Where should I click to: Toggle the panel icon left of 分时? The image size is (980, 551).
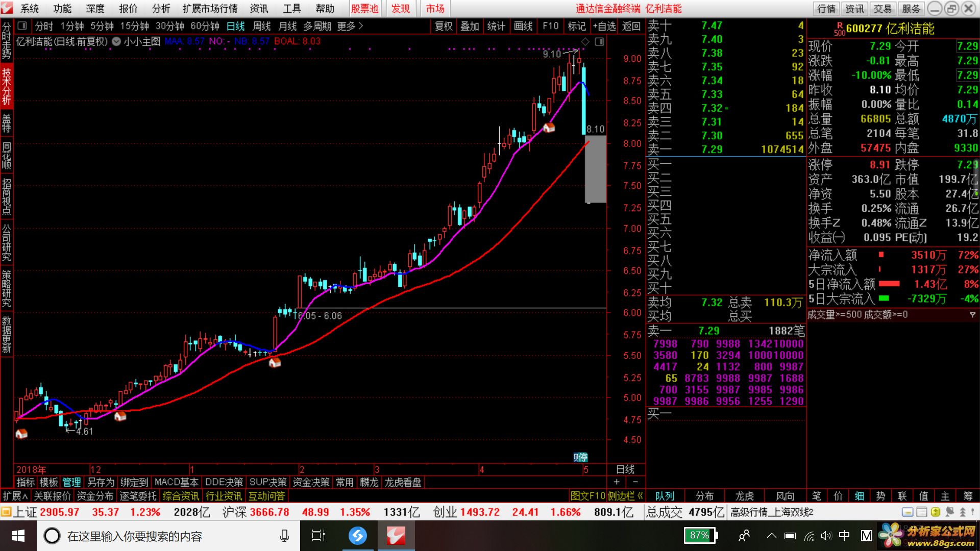(22, 26)
